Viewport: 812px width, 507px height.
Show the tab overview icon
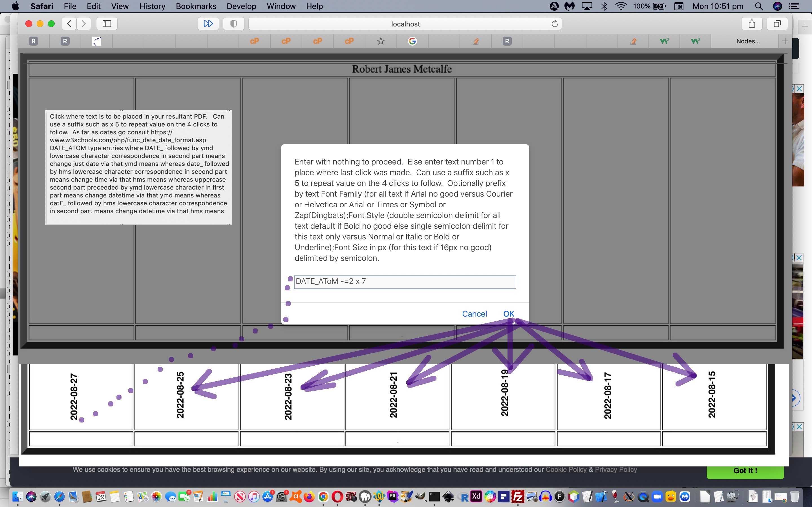pos(777,23)
